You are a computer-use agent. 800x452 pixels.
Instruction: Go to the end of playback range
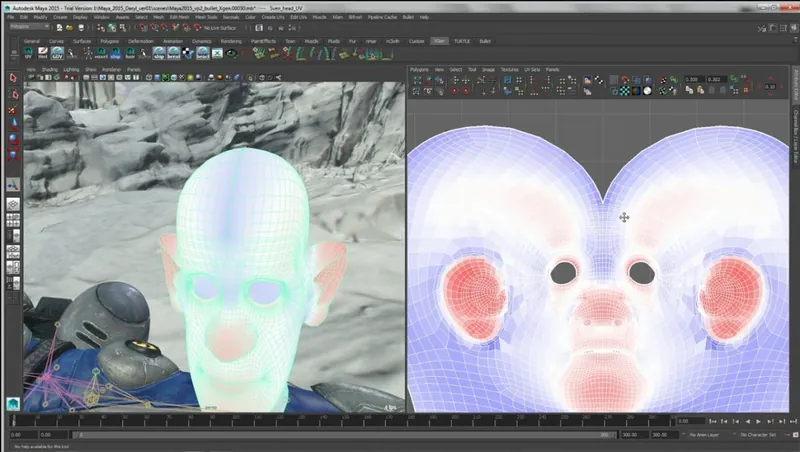coord(793,421)
